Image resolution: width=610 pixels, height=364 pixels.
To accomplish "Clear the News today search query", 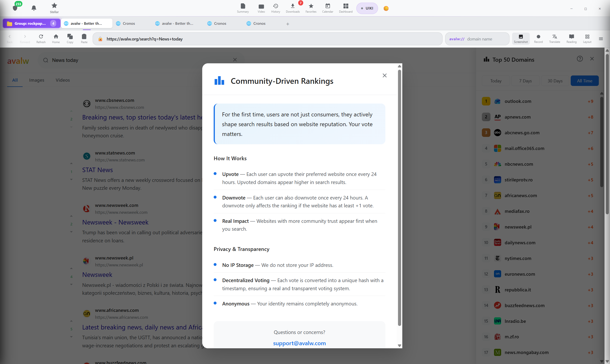I will pos(235,60).
